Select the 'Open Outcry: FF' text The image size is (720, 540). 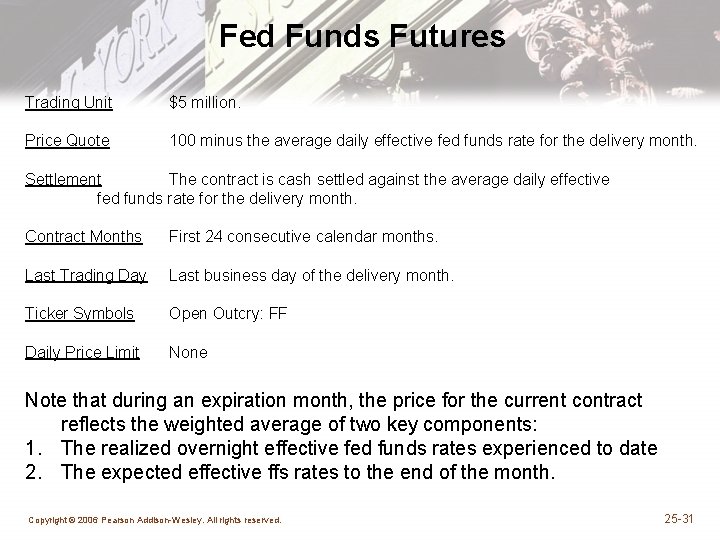(228, 314)
